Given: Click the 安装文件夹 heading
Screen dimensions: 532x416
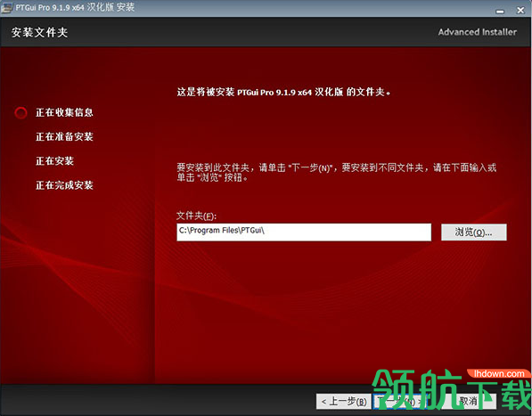Looking at the screenshot, I should click(x=39, y=33).
